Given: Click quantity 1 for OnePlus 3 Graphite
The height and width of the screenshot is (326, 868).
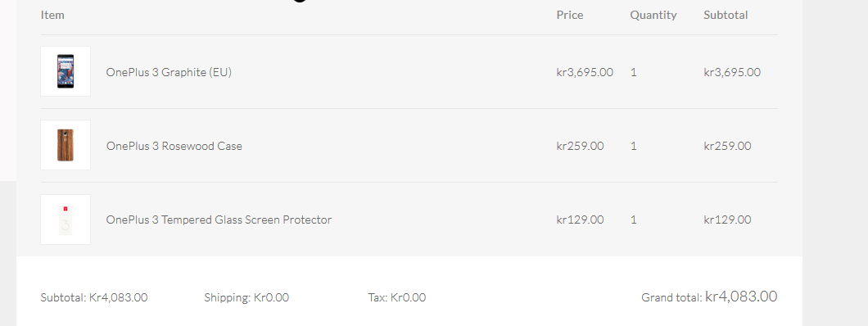Looking at the screenshot, I should 634,72.
